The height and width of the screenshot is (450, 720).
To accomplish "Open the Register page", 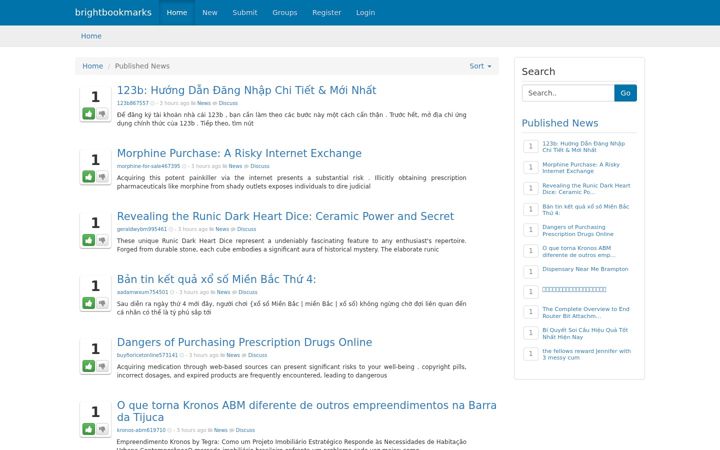I will (326, 12).
